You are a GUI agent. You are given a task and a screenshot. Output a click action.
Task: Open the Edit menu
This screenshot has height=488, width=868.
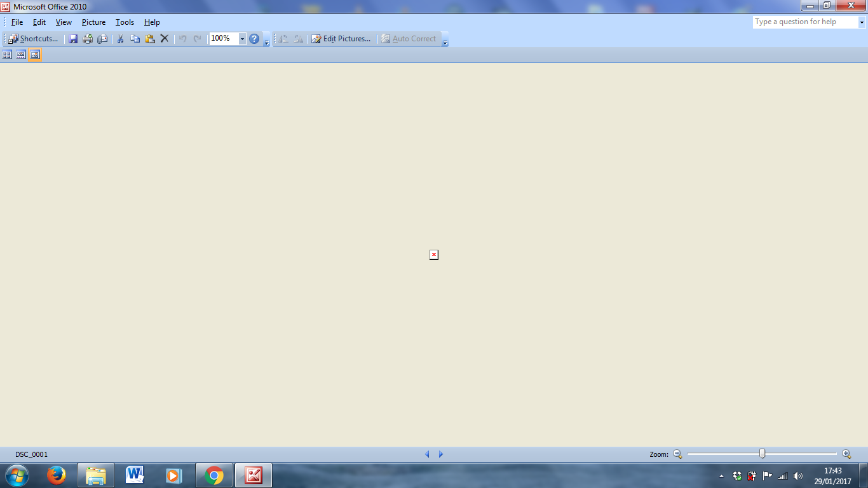[39, 22]
